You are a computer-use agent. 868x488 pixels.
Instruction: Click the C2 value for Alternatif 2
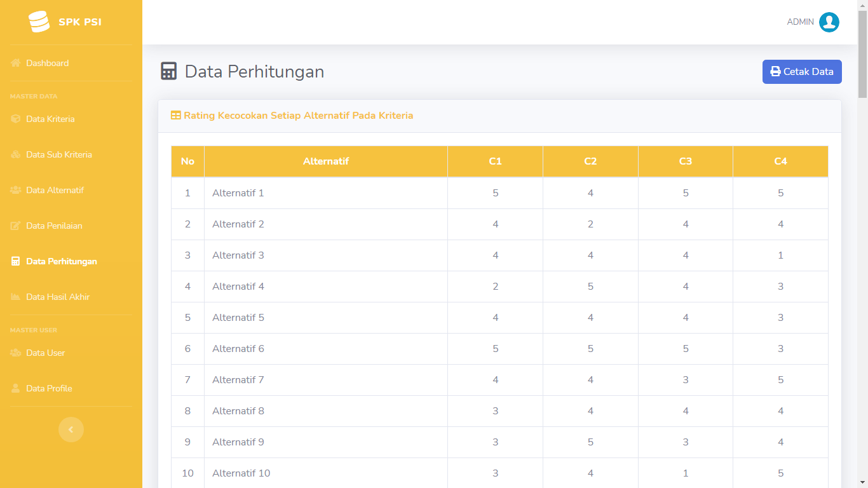(x=590, y=224)
